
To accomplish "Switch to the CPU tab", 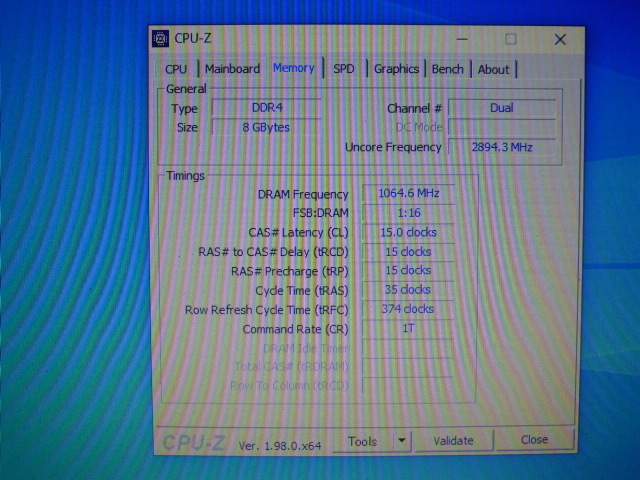I will 176,69.
